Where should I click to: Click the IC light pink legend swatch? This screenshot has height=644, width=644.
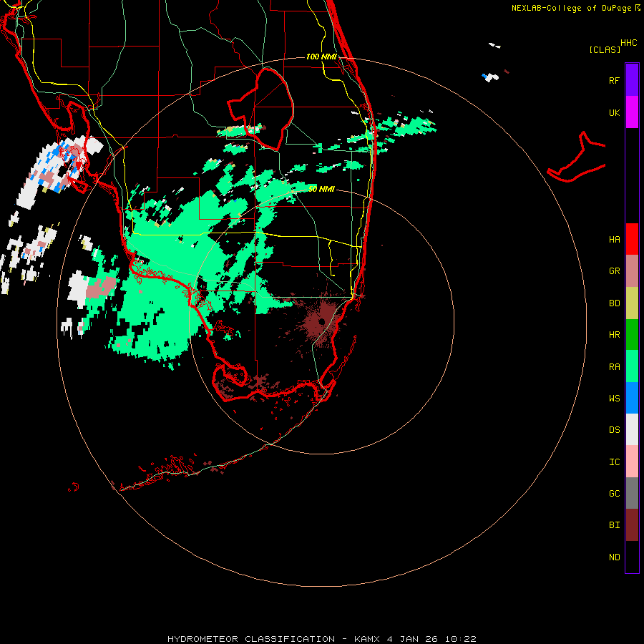click(x=632, y=462)
